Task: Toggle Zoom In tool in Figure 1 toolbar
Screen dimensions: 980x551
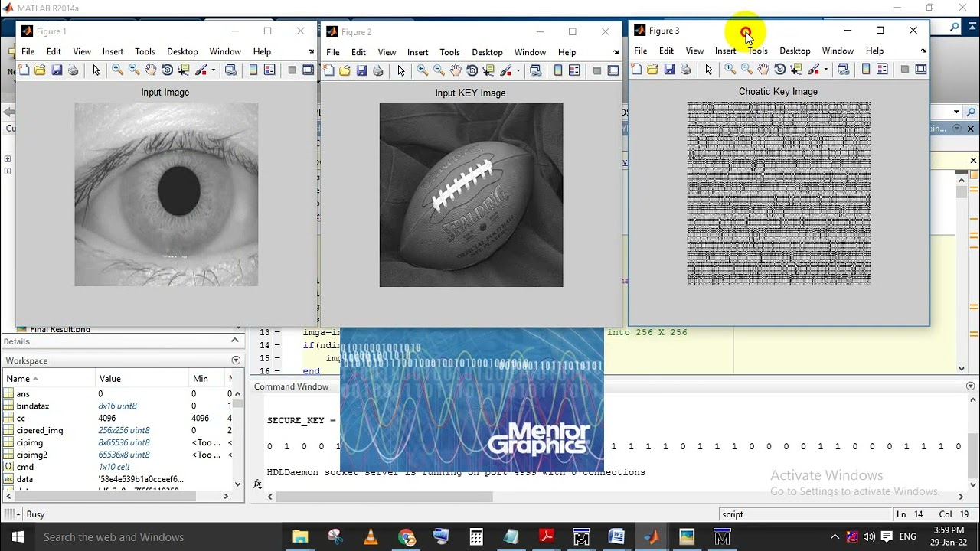Action: click(117, 70)
